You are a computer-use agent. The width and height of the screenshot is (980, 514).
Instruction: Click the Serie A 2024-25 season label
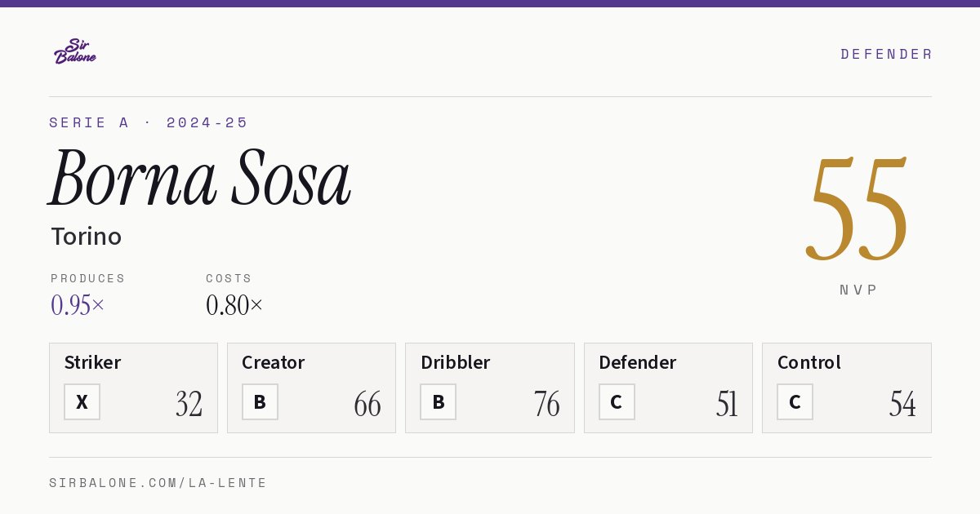(x=149, y=122)
